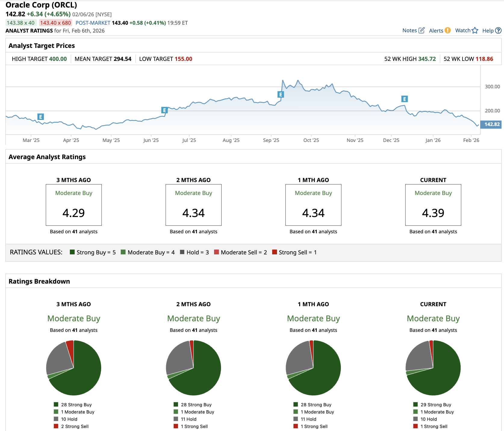Click the orange Alerts exclamation icon
Screen dimensions: 504x431
[448, 30]
